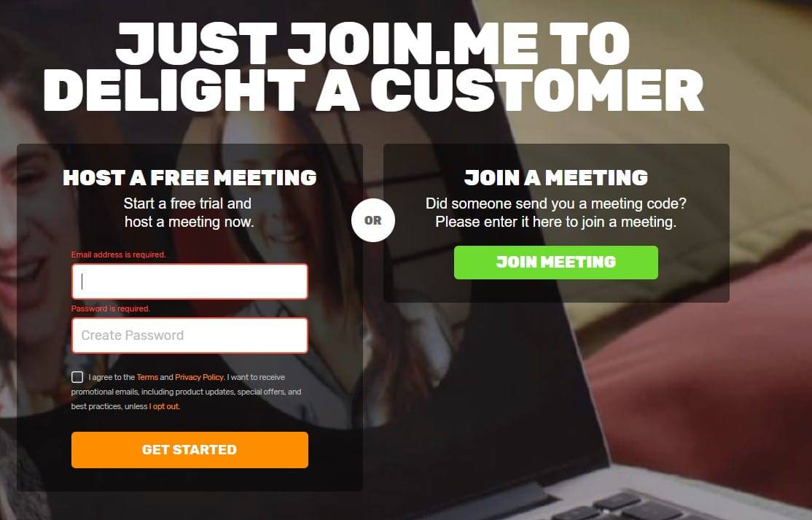Screen dimensions: 812x520
Task: Click the green Join Meeting button
Action: point(555,262)
